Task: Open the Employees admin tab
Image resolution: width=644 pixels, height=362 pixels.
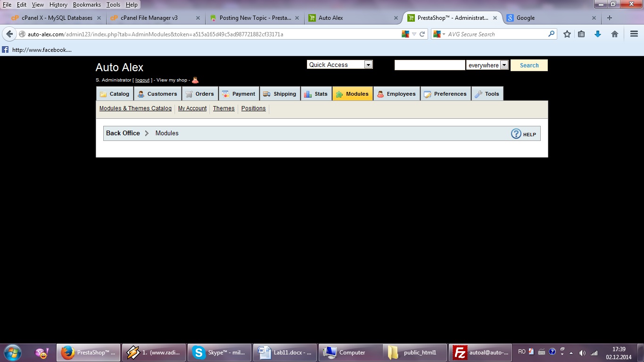Action: [396, 94]
